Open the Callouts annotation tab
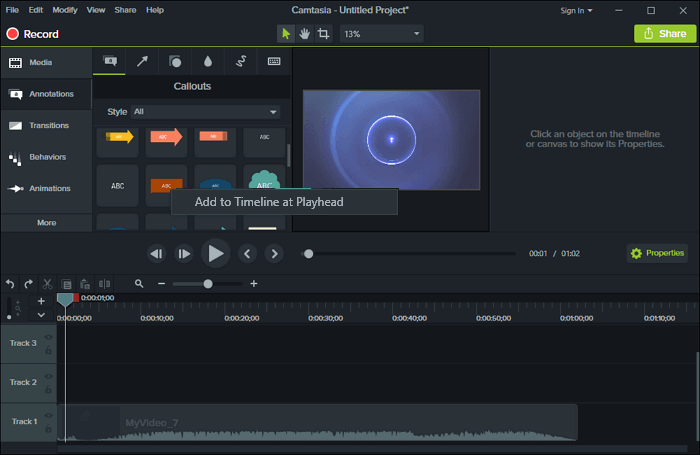 point(109,61)
